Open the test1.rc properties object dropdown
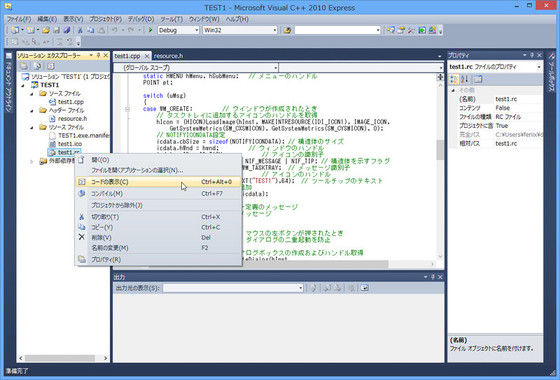 pyautogui.click(x=539, y=67)
